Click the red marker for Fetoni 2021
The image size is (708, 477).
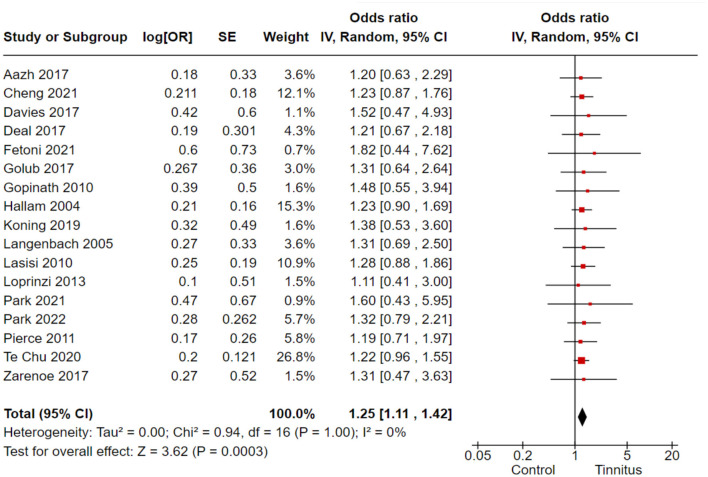[594, 153]
